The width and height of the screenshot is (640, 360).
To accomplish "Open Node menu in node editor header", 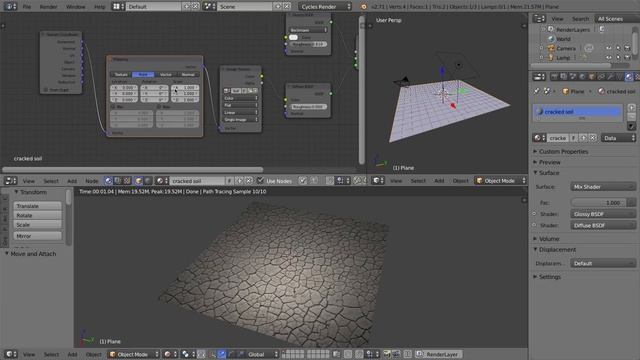I will [x=91, y=180].
